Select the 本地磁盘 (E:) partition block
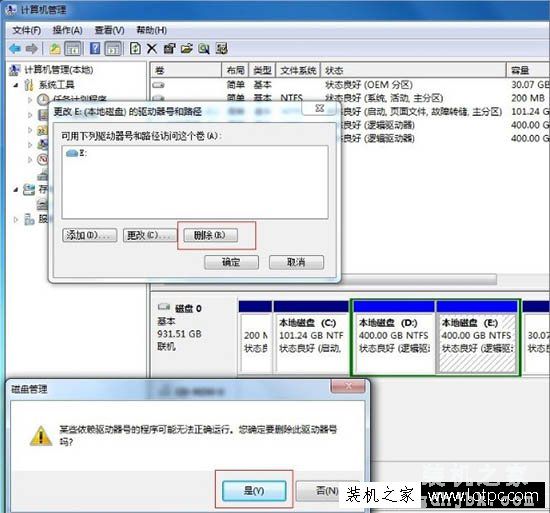The width and height of the screenshot is (550, 513). 477,337
